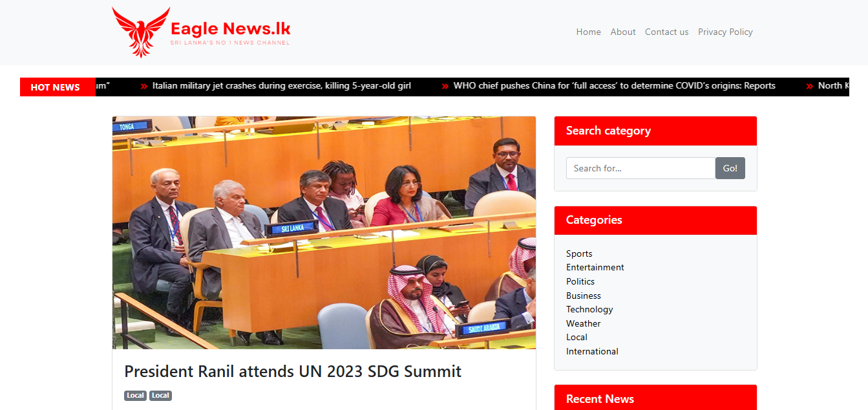Browse the International category
This screenshot has width=868, height=410.
tap(592, 351)
